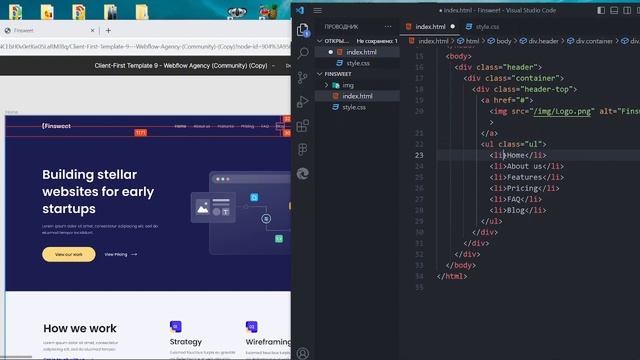Open index.html in FINSWEET folder tree
Image resolution: width=640 pixels, height=360 pixels.
[x=357, y=96]
